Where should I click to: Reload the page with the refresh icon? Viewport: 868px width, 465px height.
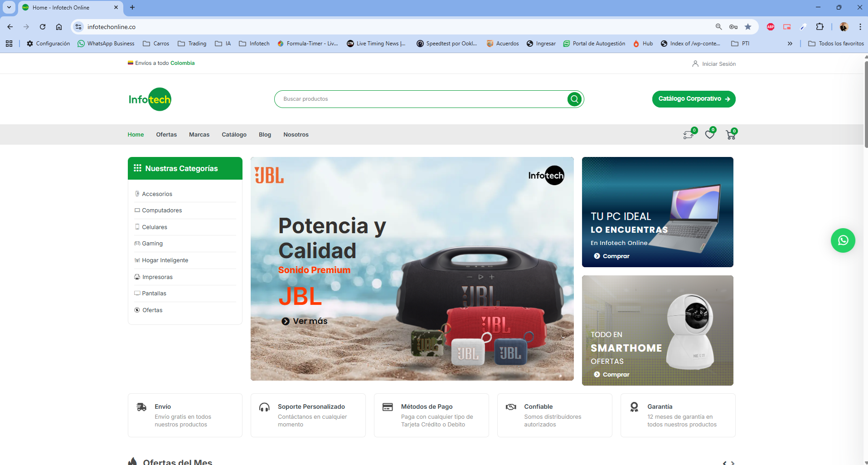tap(43, 27)
